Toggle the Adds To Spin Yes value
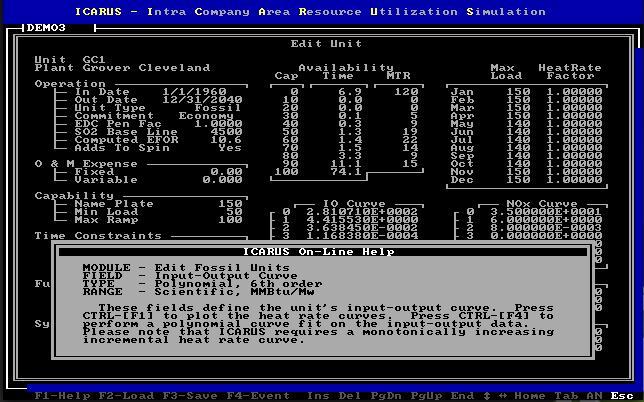 coord(229,147)
